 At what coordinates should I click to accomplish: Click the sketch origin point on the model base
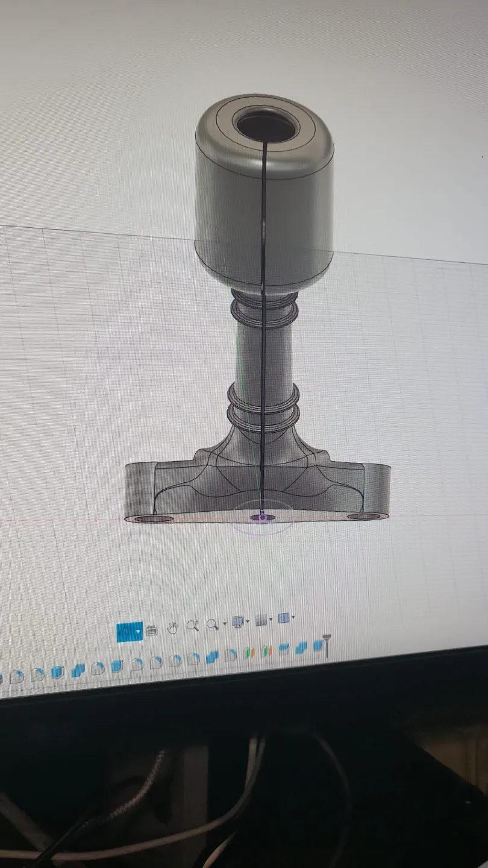261,517
